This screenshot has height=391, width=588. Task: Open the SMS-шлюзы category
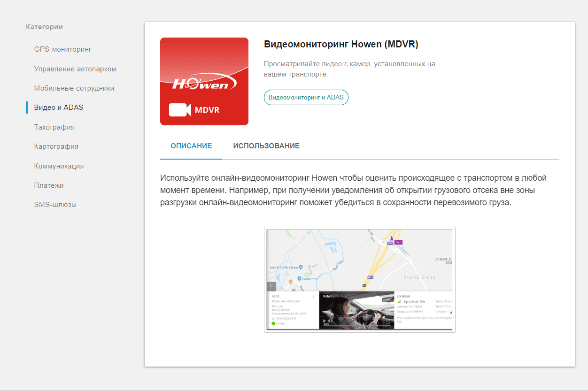tap(55, 205)
